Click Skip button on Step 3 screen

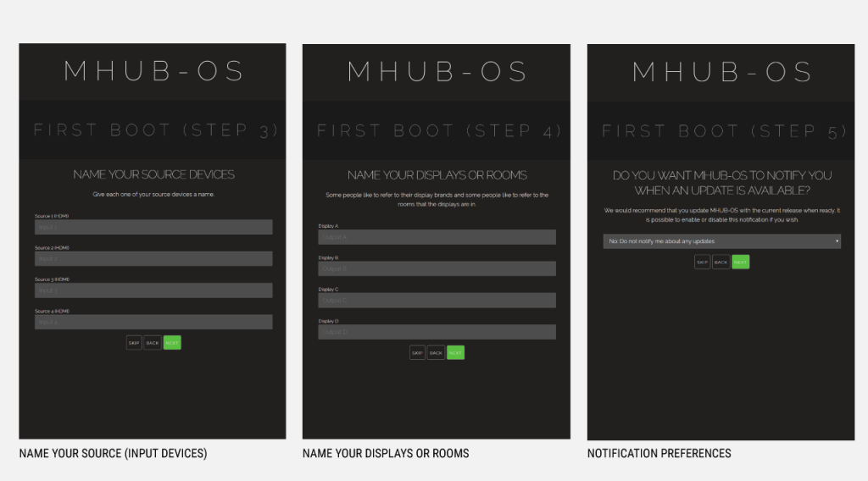134,343
